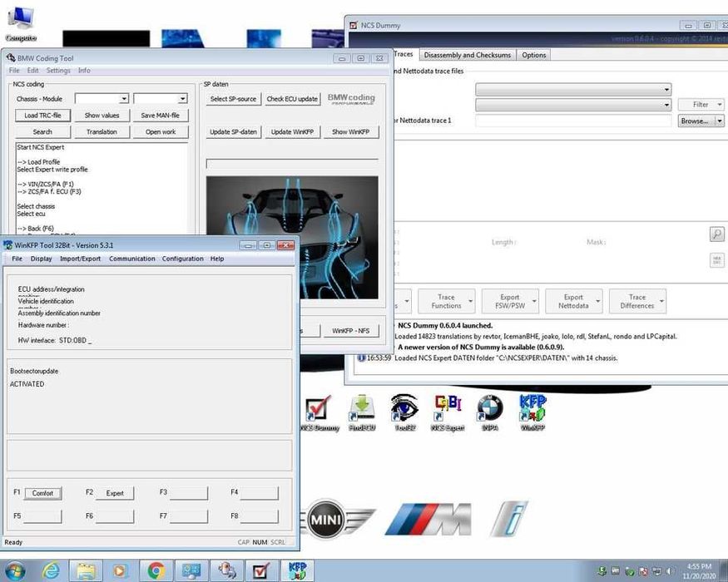Click the F2 Expert button in WinKFP
The image size is (728, 582).
coord(115,493)
